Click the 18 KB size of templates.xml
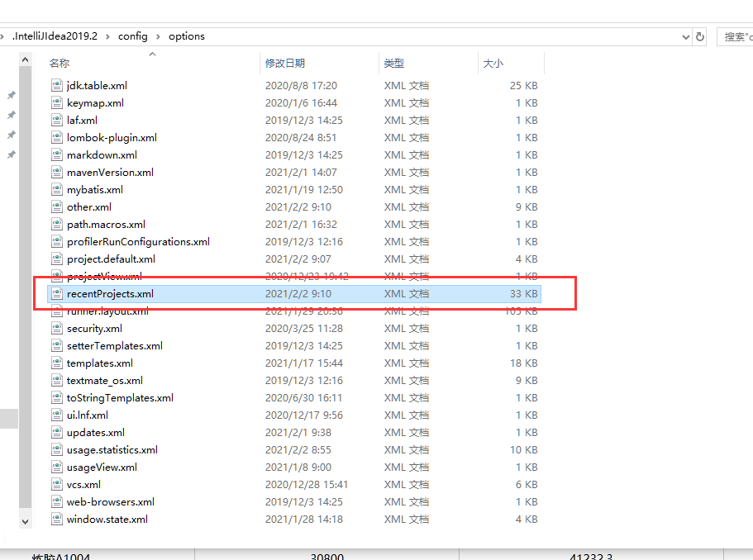The width and height of the screenshot is (753, 560). pyautogui.click(x=523, y=363)
